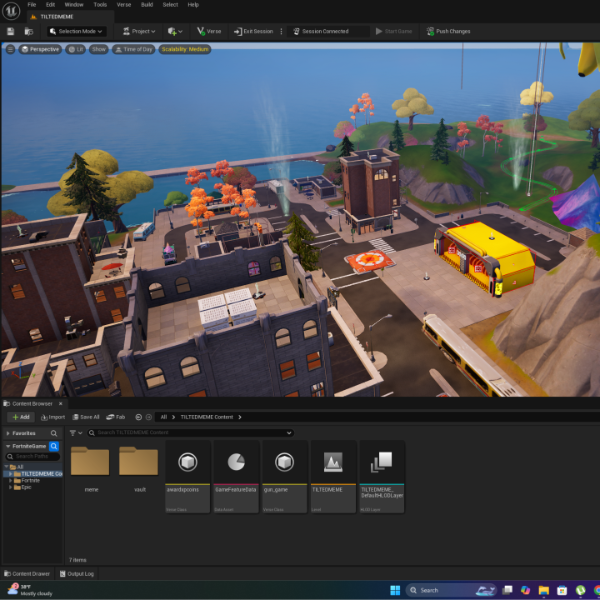Expand the Favorites section

click(x=8, y=433)
